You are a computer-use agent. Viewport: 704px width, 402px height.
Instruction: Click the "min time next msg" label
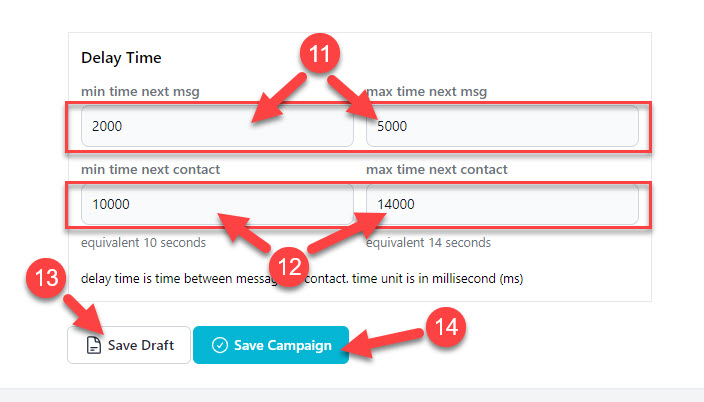[140, 92]
